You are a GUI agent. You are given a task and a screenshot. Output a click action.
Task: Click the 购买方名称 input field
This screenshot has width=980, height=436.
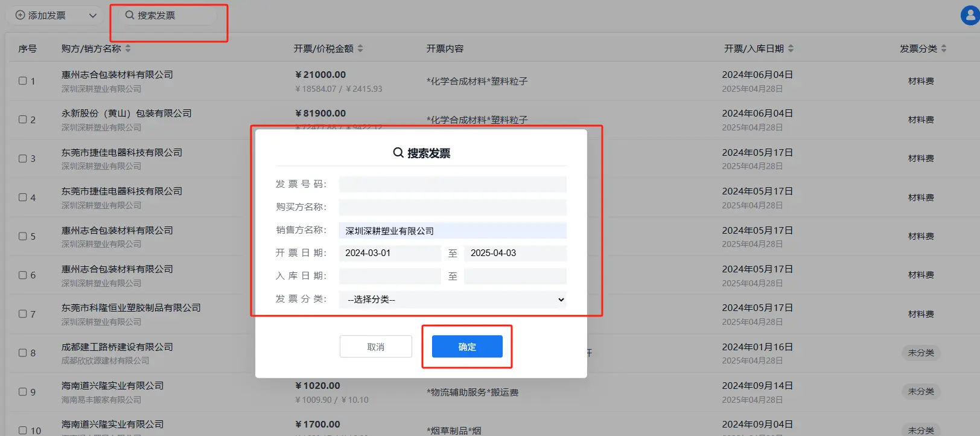click(x=453, y=207)
